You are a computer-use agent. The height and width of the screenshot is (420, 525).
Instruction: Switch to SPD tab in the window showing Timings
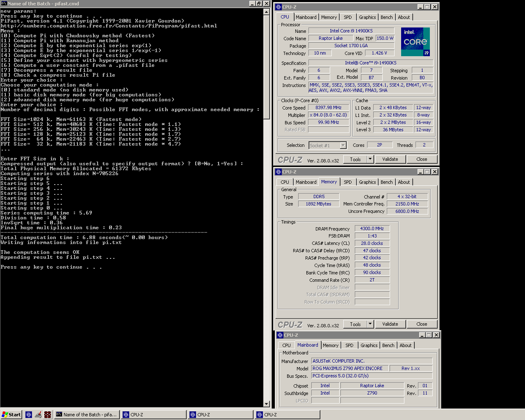tap(348, 182)
